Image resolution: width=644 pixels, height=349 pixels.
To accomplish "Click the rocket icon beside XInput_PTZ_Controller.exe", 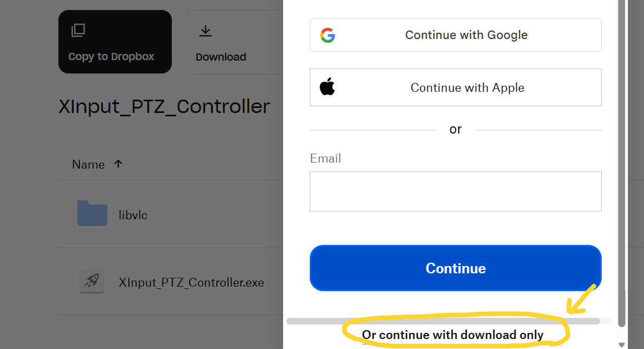I will (91, 282).
